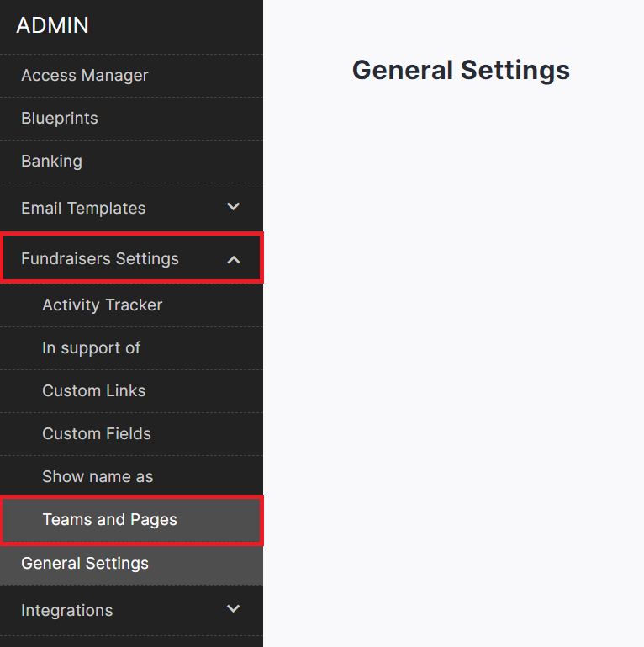Click the ADMIN sidebar title

pyautogui.click(x=53, y=26)
